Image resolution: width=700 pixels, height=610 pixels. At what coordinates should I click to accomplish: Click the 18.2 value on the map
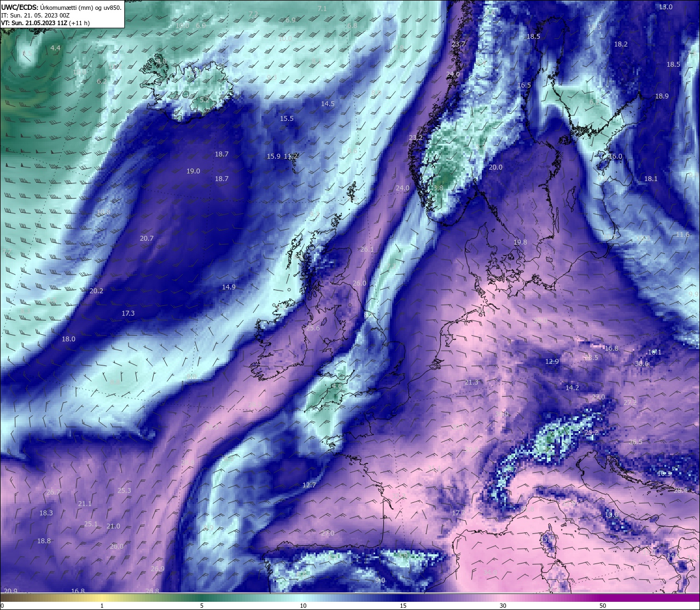[621, 44]
